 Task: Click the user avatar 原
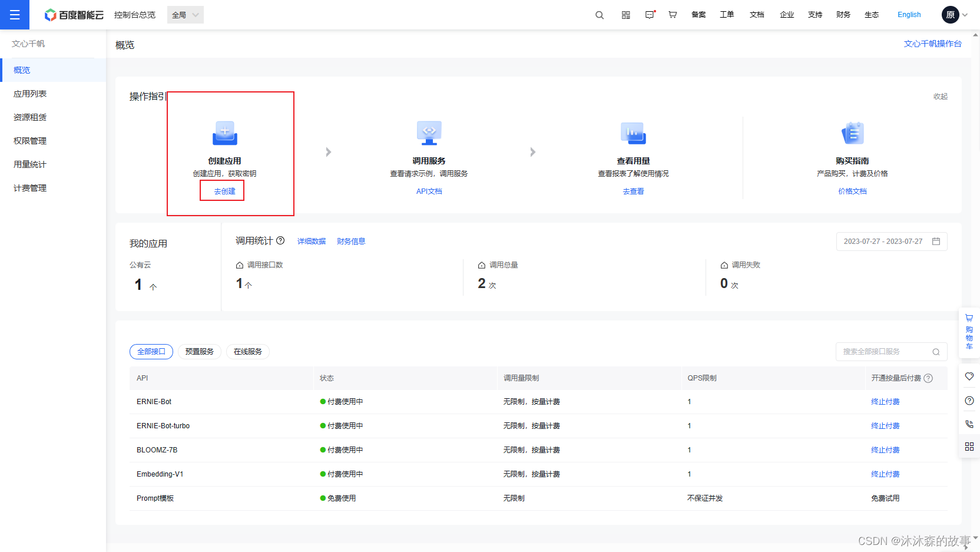point(950,15)
